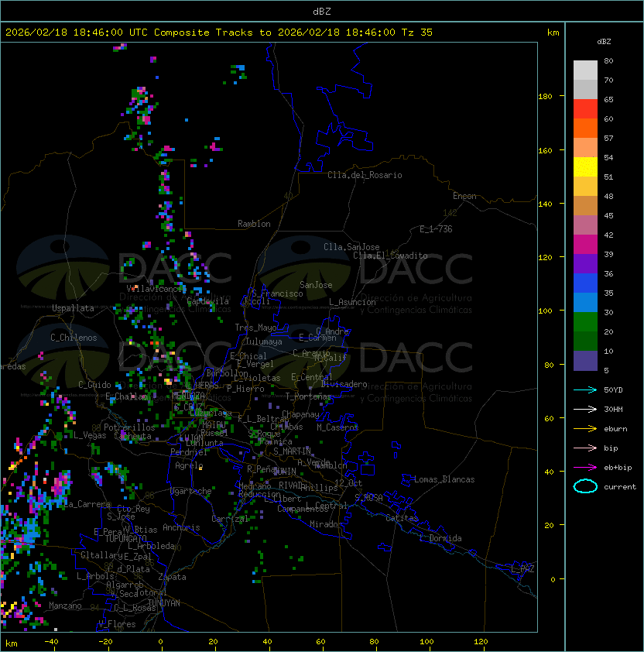
Task: Click the Carrizal map label
Action: 230,519
